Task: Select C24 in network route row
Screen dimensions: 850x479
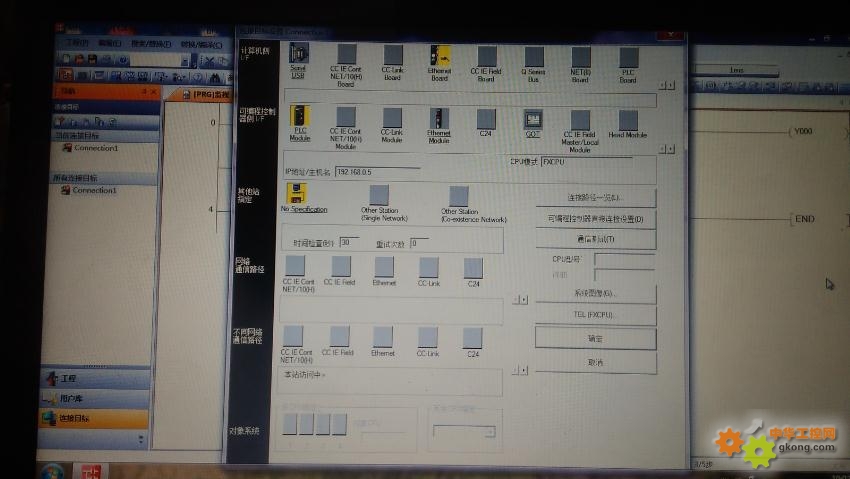Action: (x=473, y=268)
